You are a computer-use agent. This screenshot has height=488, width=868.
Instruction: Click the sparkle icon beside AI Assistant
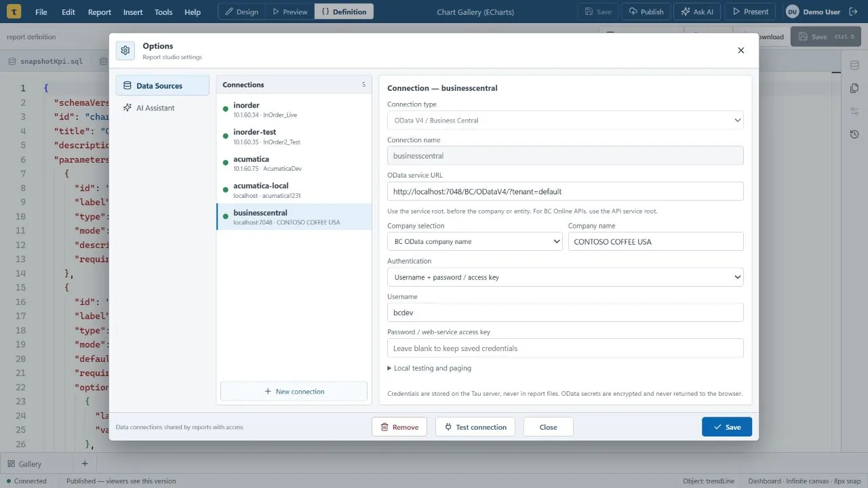(x=127, y=108)
